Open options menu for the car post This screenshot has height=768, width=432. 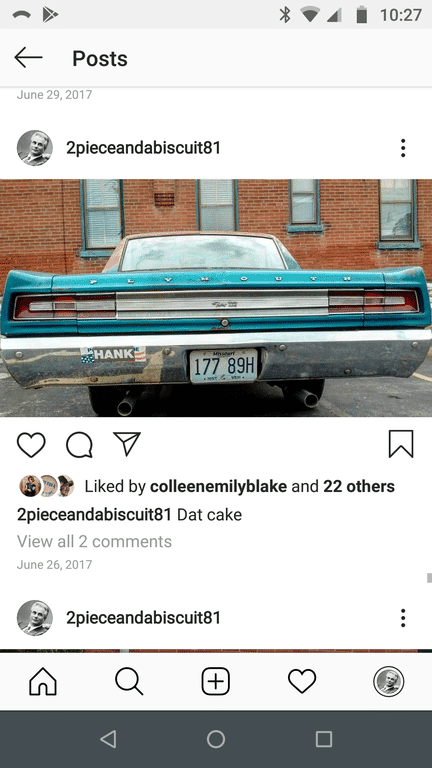tap(403, 148)
